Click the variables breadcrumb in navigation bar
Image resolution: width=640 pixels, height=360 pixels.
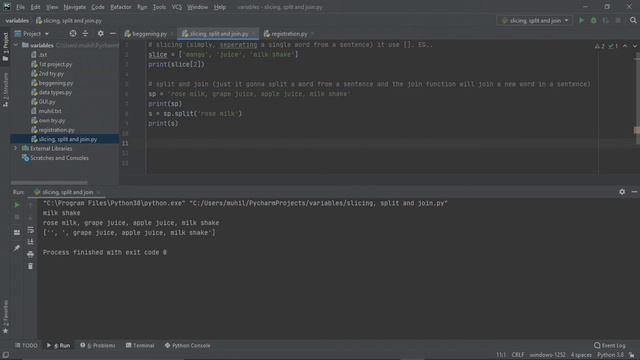tap(17, 20)
